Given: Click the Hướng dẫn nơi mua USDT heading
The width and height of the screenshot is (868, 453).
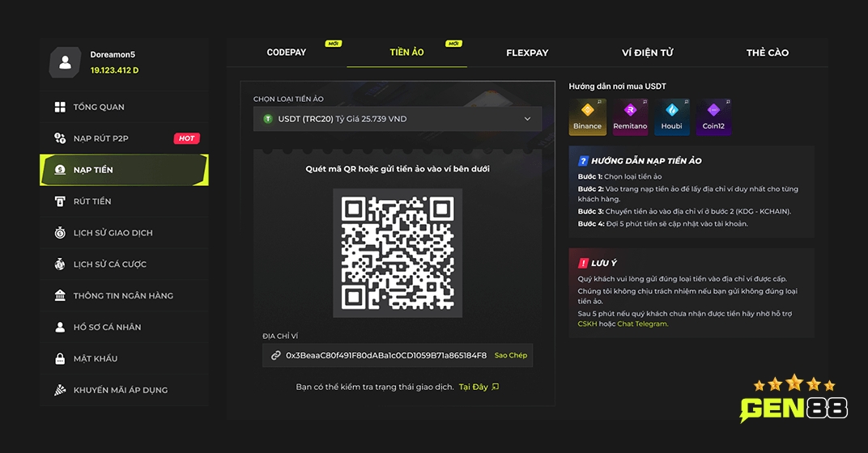Looking at the screenshot, I should click(617, 87).
